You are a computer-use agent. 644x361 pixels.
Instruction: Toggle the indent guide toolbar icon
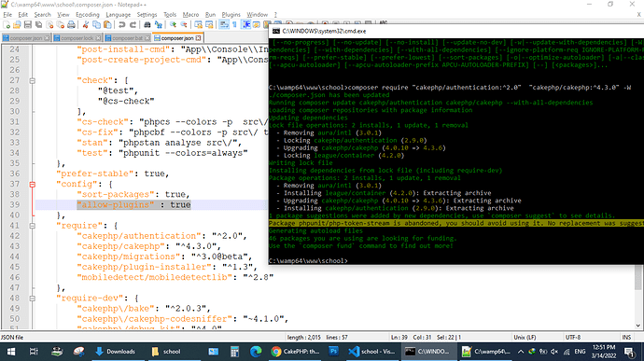(x=245, y=25)
